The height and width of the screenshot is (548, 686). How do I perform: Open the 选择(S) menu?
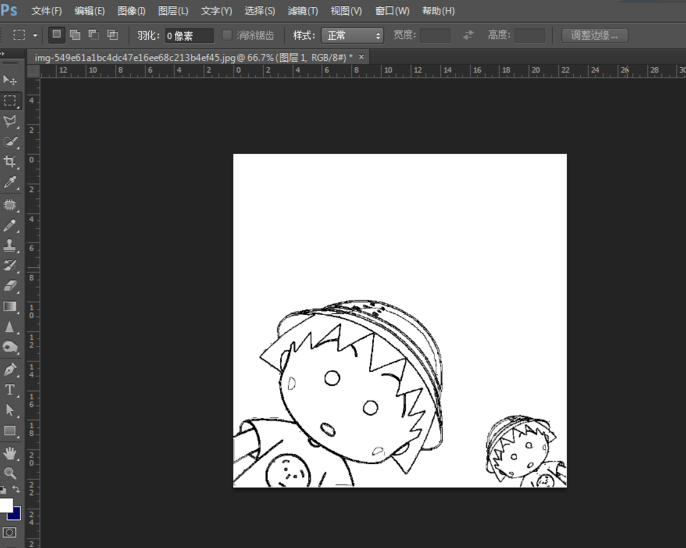[259, 11]
